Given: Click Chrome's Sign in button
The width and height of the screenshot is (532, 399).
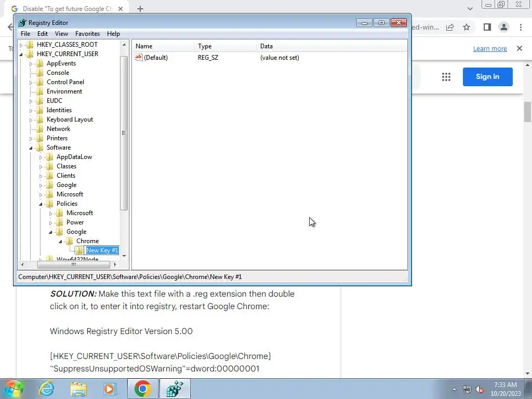Looking at the screenshot, I should point(487,77).
